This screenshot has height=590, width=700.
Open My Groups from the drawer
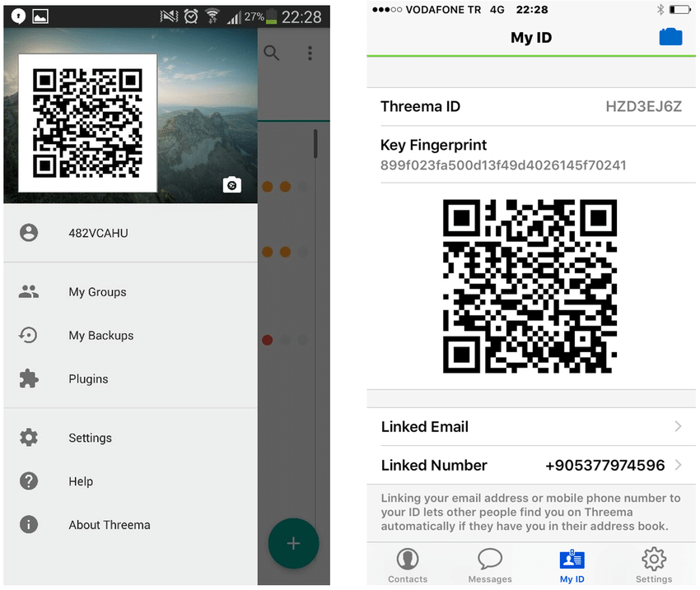click(97, 292)
